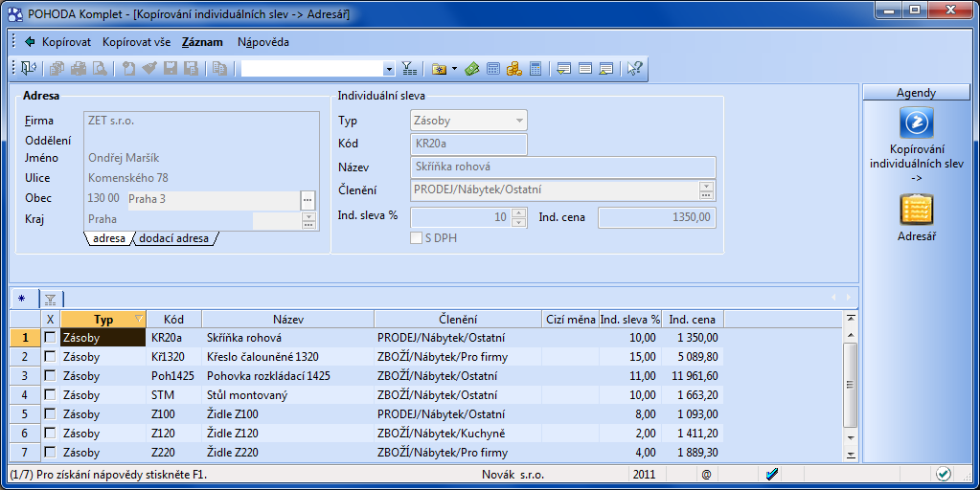Check the X box for row Poh1425
Image resolution: width=980 pixels, height=490 pixels.
tap(50, 376)
